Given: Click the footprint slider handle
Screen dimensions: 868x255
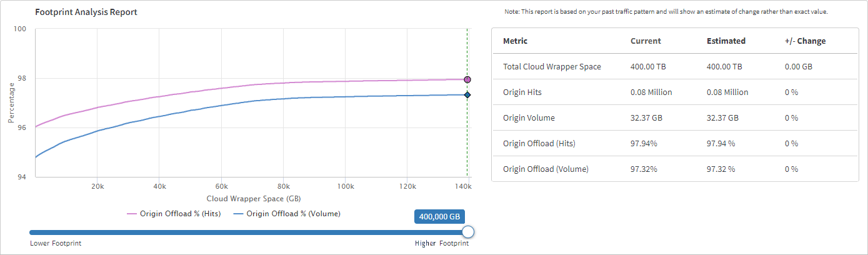Looking at the screenshot, I should click(x=468, y=232).
